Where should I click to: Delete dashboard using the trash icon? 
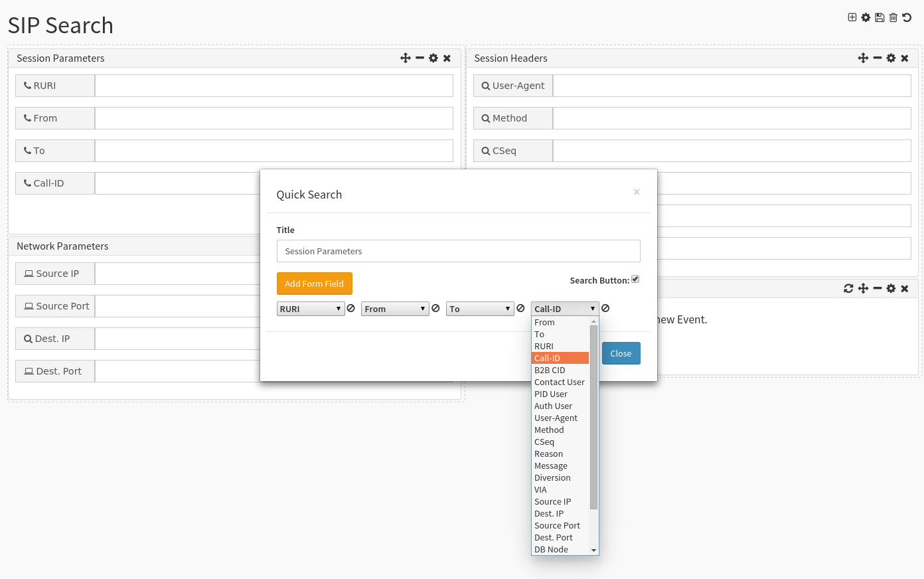pyautogui.click(x=893, y=17)
